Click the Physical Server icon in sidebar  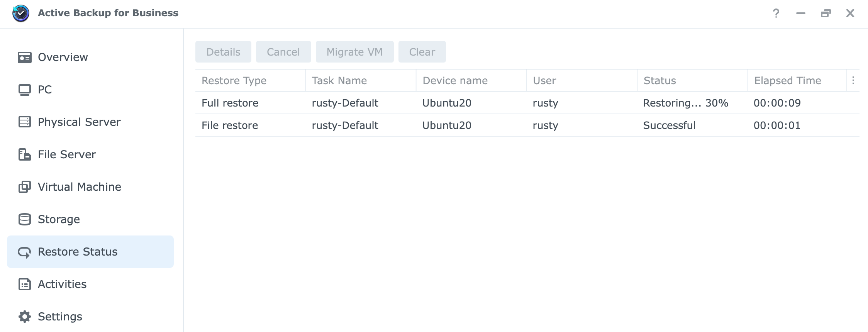pyautogui.click(x=25, y=122)
